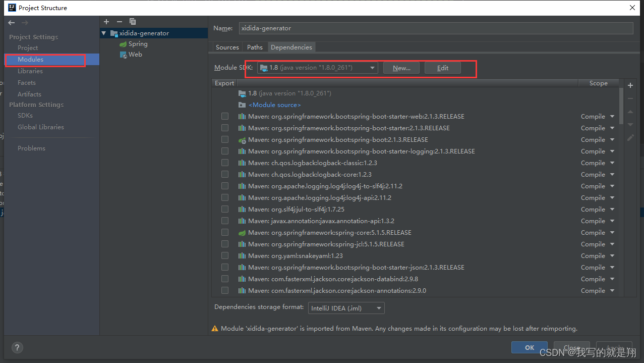Image resolution: width=644 pixels, height=363 pixels.
Task: Open SDKs under Platform Settings
Action: 25,116
